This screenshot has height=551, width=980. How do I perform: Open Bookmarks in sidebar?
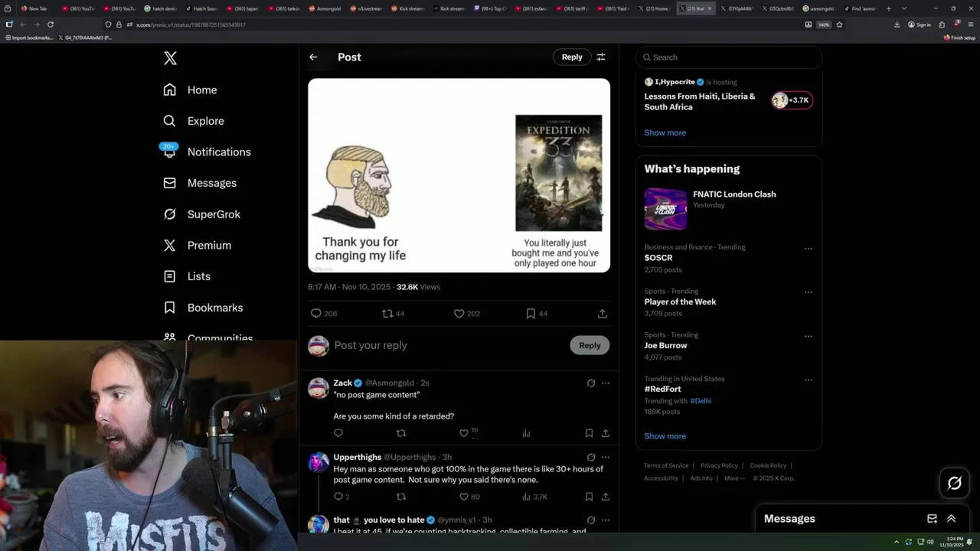point(204,308)
